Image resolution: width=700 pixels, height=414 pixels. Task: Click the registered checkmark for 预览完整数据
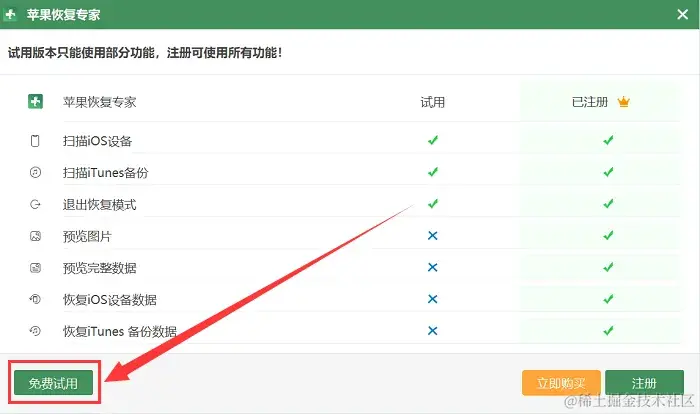coord(608,267)
